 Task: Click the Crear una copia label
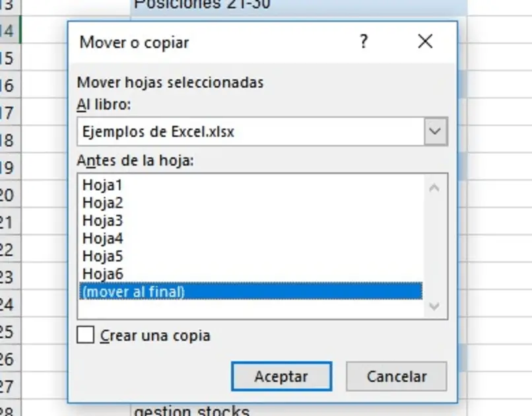[x=155, y=335]
